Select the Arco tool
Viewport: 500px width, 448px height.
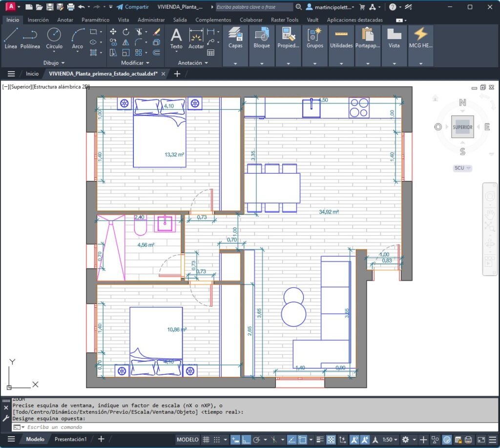click(x=77, y=38)
